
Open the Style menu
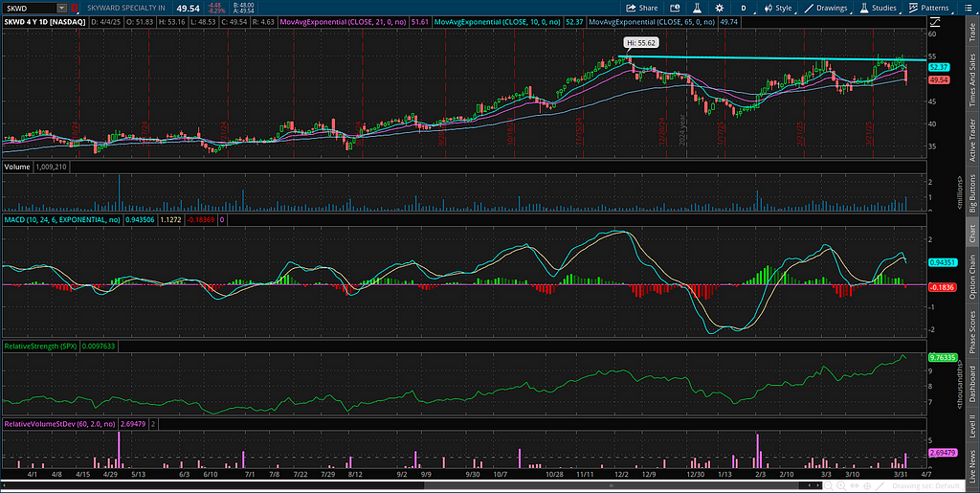(778, 8)
